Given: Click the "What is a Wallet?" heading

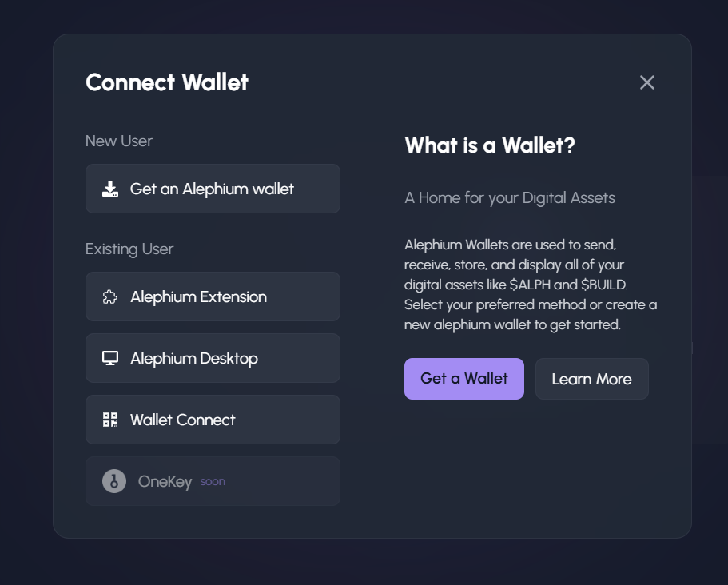Looking at the screenshot, I should click(x=490, y=145).
